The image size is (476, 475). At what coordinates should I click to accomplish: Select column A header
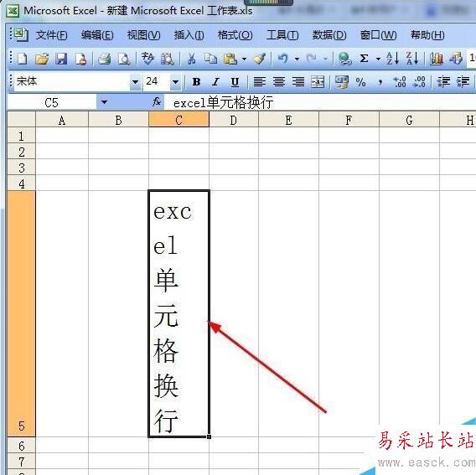(62, 120)
